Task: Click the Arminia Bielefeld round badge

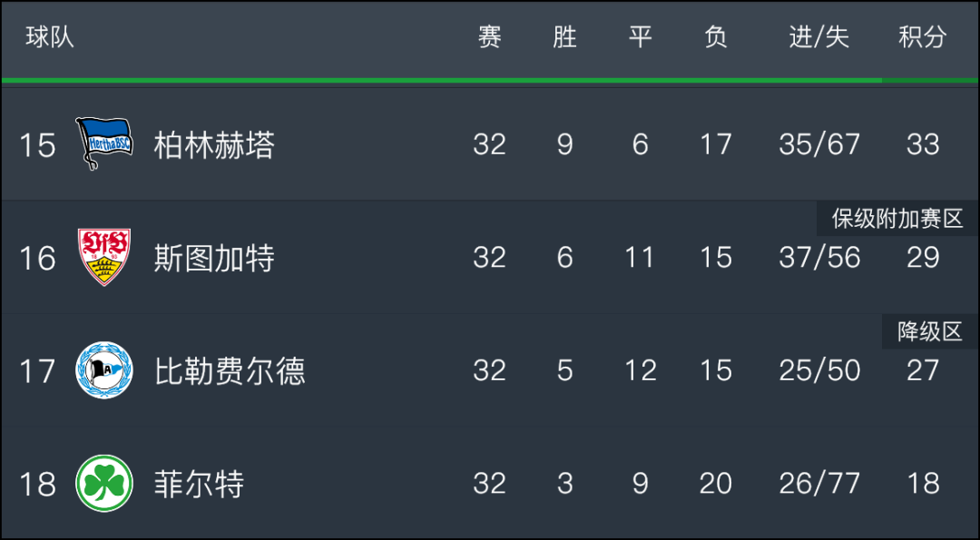Action: [x=103, y=370]
